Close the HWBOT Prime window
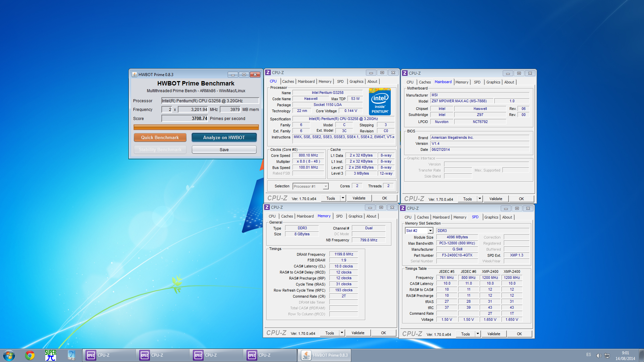Image resolution: width=644 pixels, height=362 pixels. click(255, 74)
